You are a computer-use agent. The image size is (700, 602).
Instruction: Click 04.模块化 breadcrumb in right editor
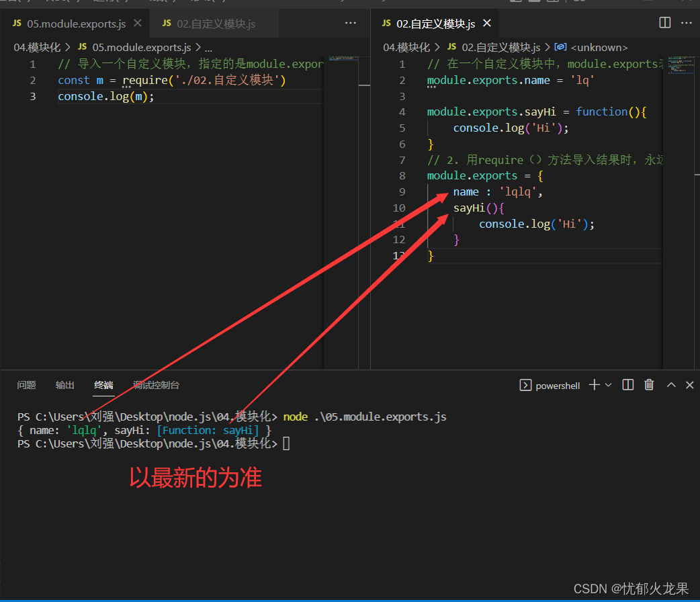tap(406, 47)
